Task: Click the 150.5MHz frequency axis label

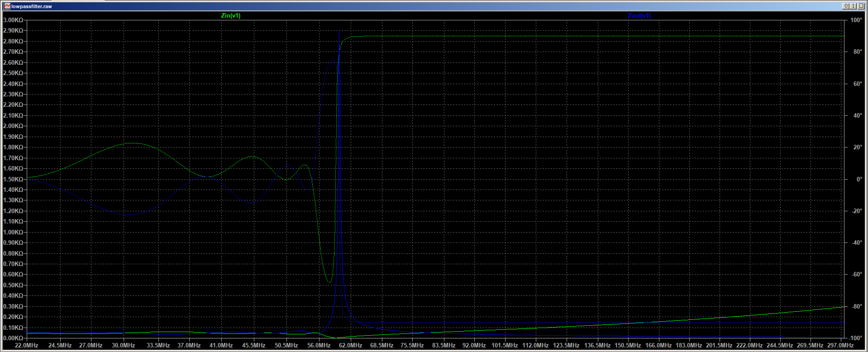Action: point(628,345)
